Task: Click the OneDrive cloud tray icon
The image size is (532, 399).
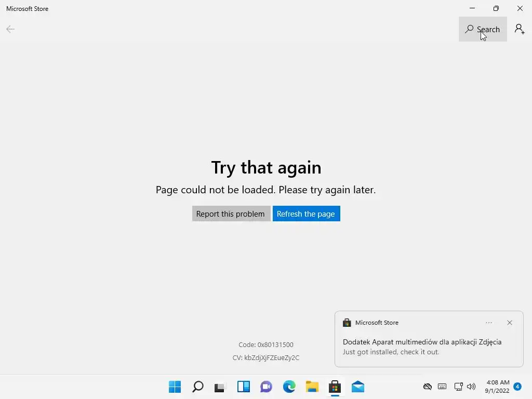Action: [428, 387]
